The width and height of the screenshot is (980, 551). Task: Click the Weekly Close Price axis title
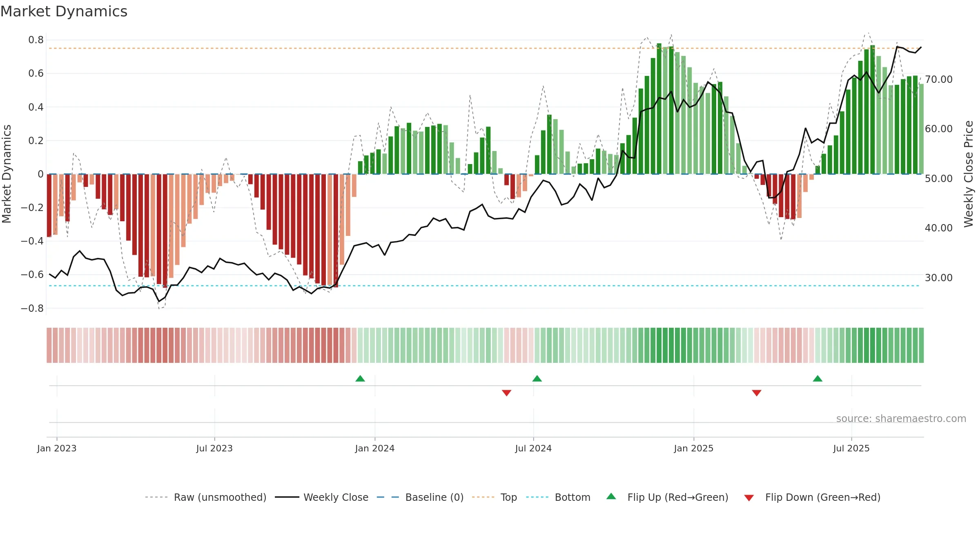pos(969,174)
